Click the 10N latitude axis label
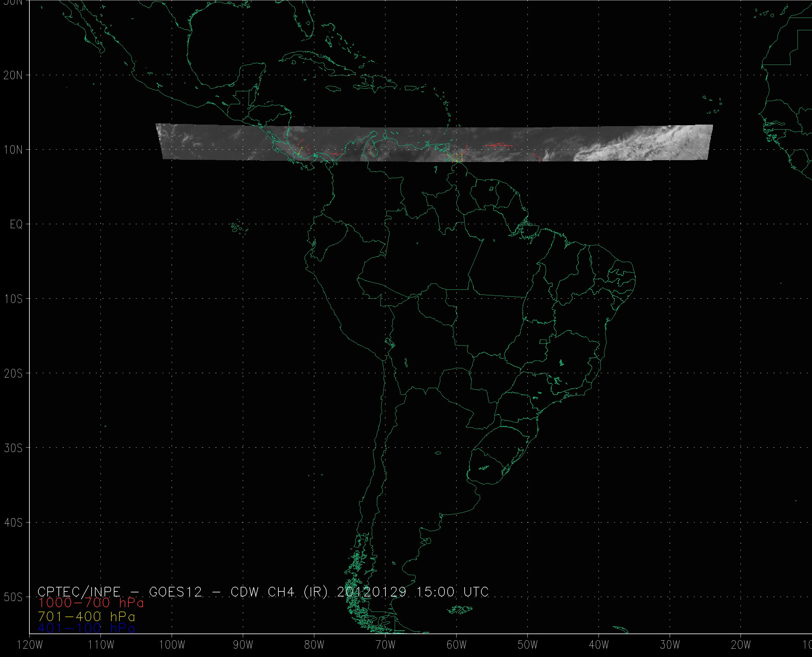Screen dimensions: 812x657 (13, 150)
